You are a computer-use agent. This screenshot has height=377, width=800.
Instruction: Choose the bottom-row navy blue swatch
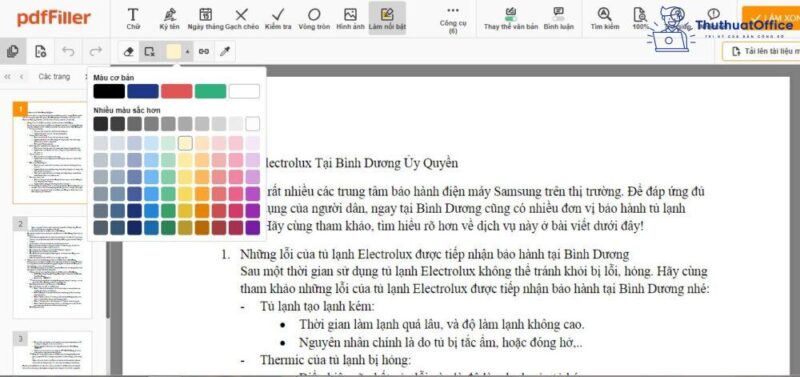[135, 228]
